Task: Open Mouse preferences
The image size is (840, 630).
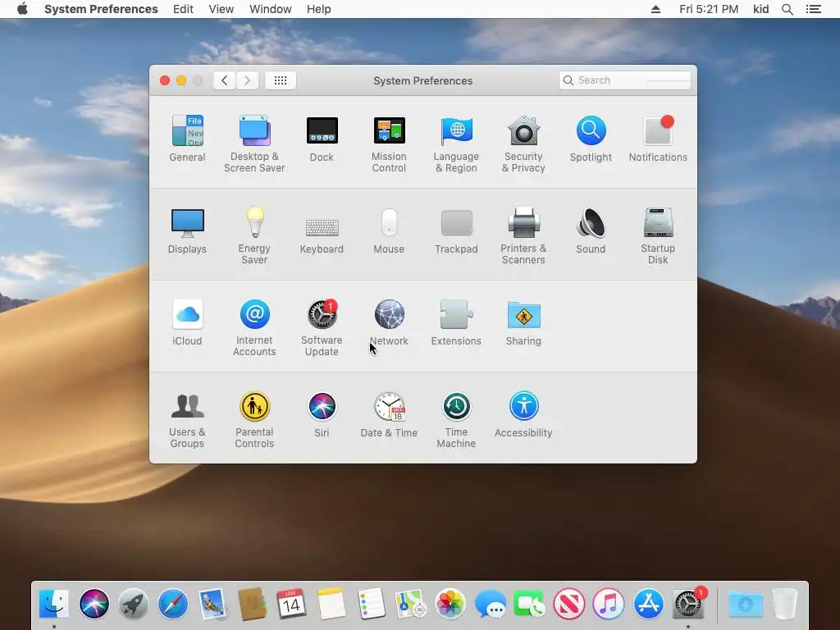Action: coord(389,231)
